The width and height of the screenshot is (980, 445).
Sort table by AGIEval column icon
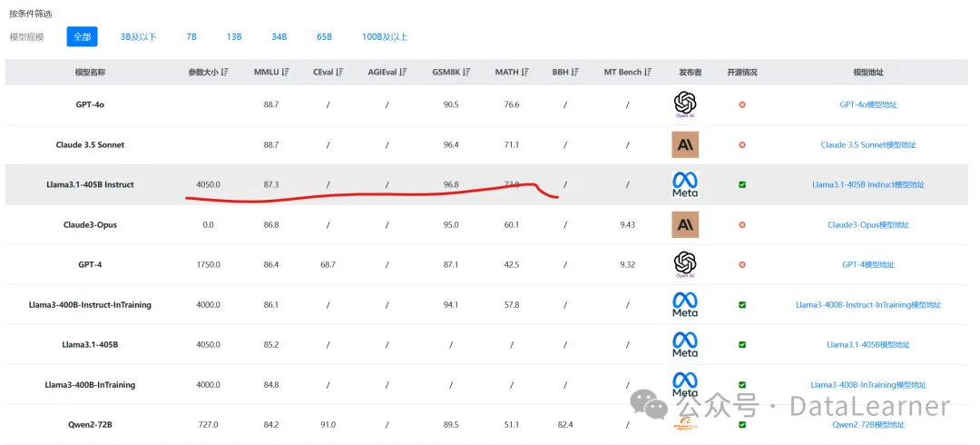click(403, 73)
